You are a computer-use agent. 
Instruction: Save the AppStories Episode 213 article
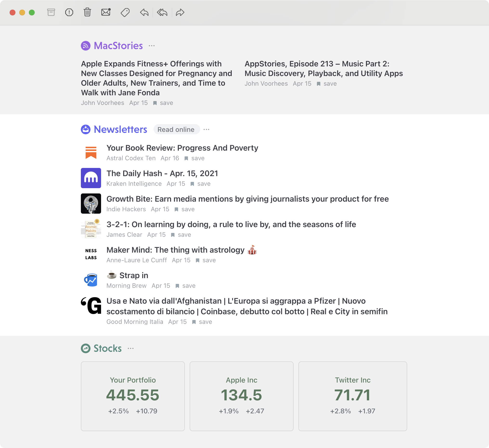click(327, 84)
